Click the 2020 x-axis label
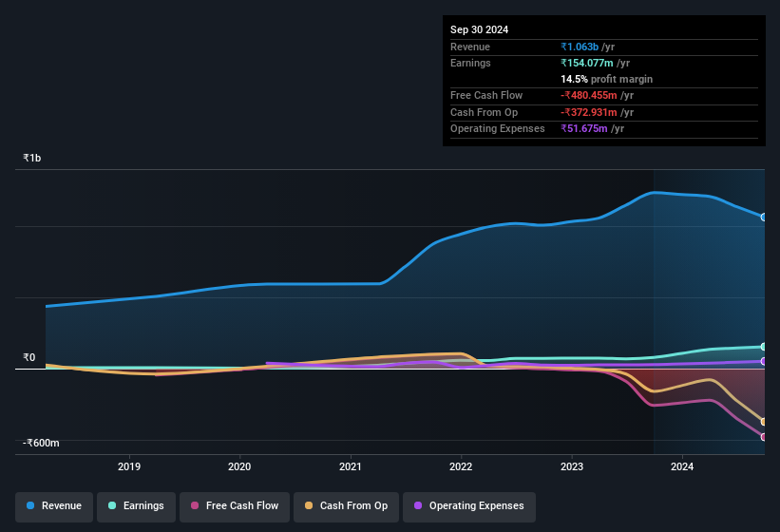 click(239, 466)
